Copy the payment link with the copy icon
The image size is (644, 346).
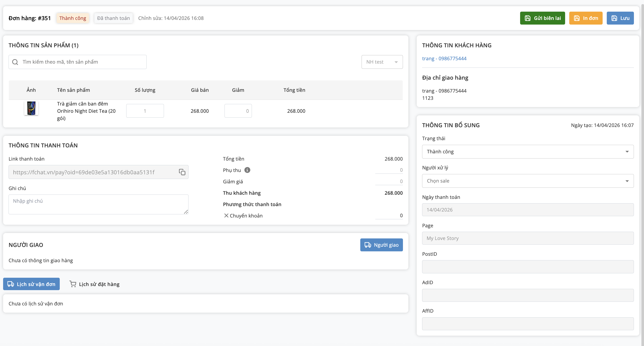coord(182,172)
